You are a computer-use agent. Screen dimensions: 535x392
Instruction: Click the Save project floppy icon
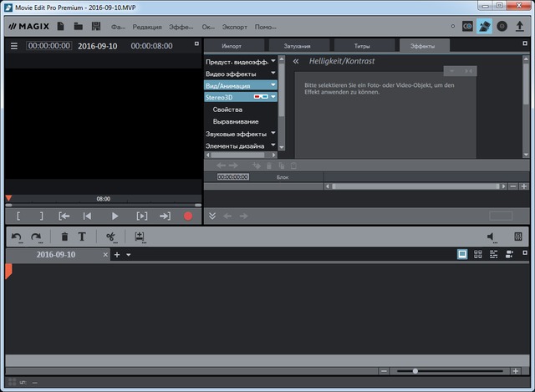pos(97,26)
